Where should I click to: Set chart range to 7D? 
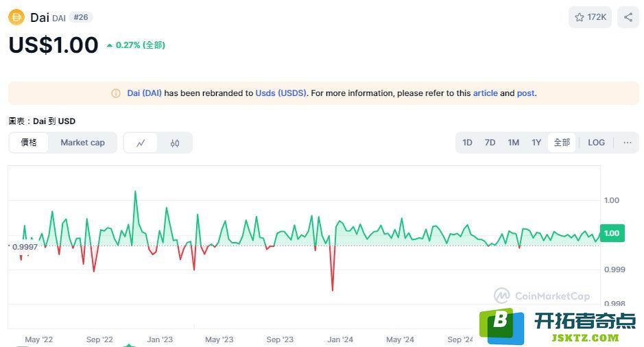pos(490,143)
